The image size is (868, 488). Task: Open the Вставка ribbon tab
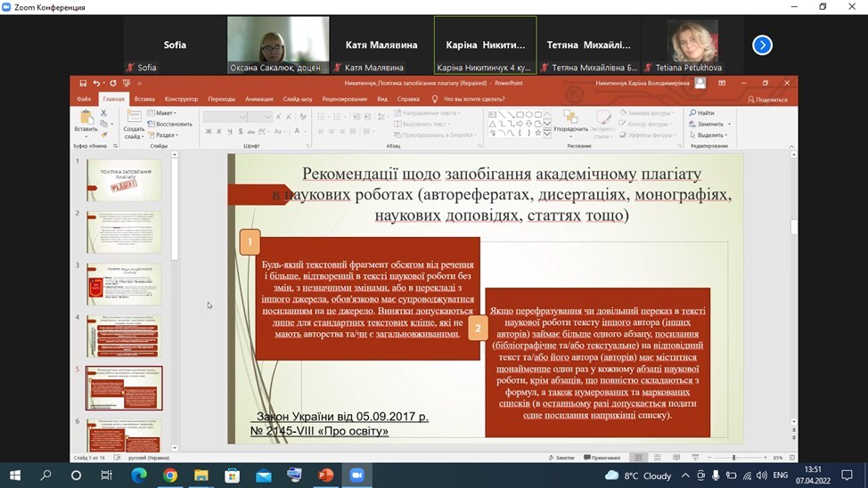tap(144, 99)
